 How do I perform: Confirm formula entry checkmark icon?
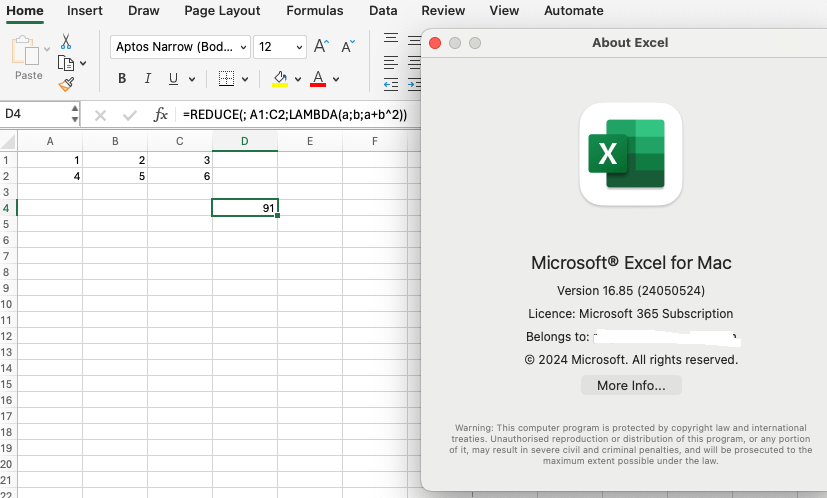130,115
